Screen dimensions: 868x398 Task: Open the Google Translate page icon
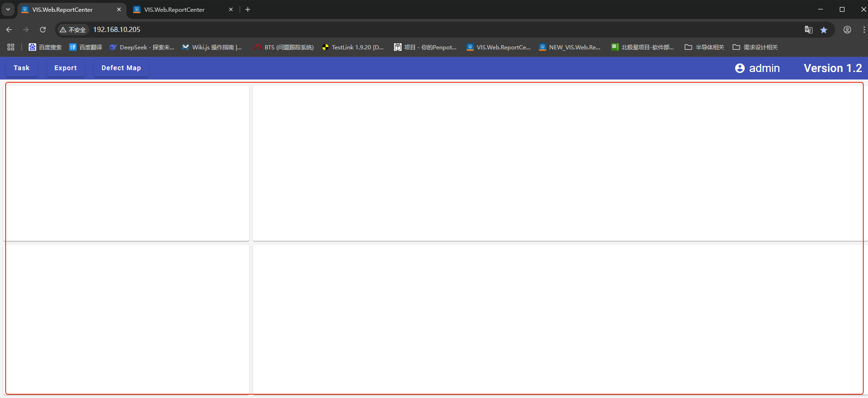[809, 30]
